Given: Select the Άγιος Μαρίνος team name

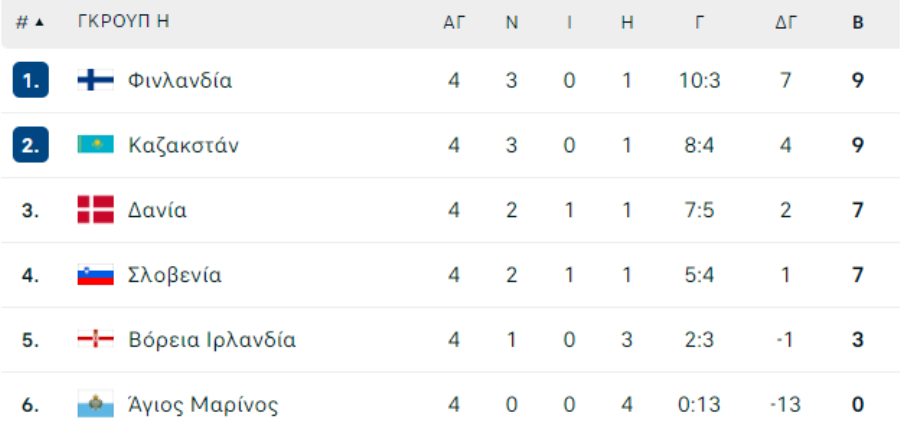Looking at the screenshot, I should click(203, 405).
